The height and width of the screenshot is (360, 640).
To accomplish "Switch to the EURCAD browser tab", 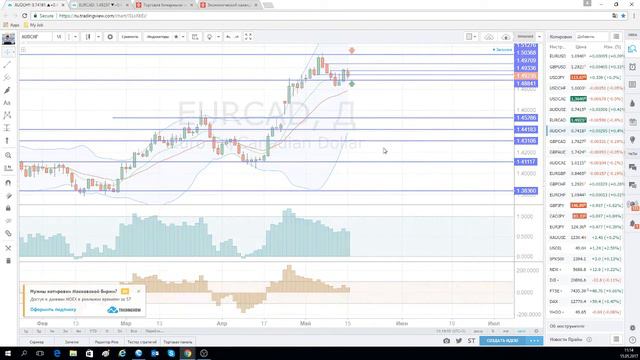I will [99, 5].
